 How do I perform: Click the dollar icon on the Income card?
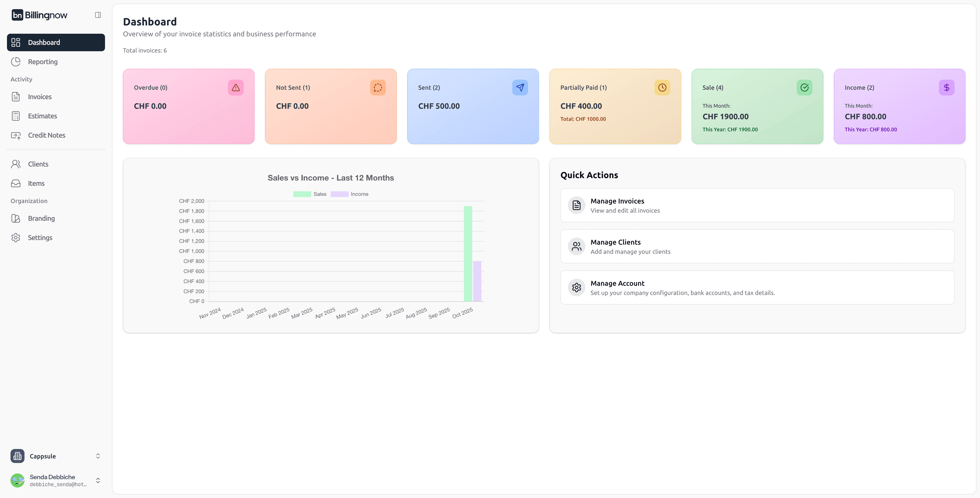pyautogui.click(x=947, y=88)
